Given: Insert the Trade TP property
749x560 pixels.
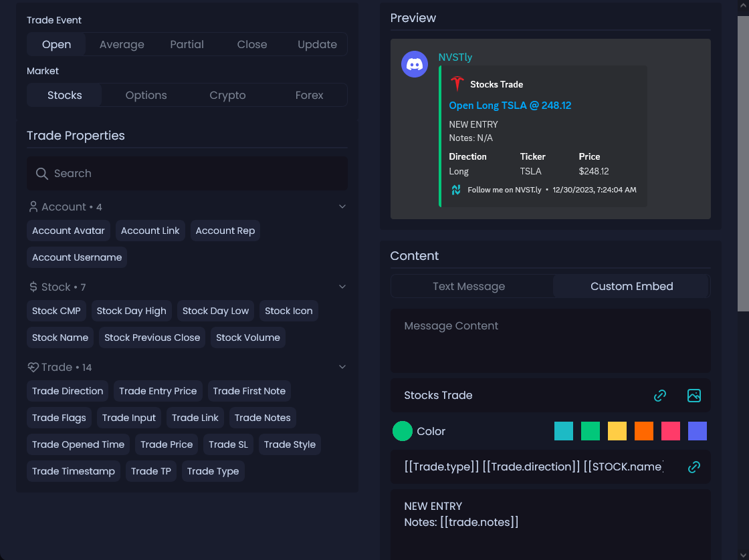Looking at the screenshot, I should pos(151,471).
